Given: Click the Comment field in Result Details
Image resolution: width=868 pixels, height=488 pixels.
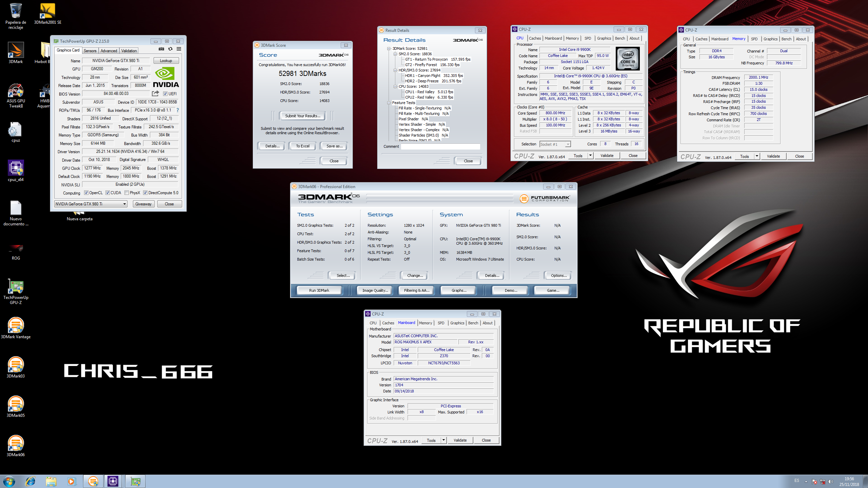Looking at the screenshot, I should coord(440,146).
